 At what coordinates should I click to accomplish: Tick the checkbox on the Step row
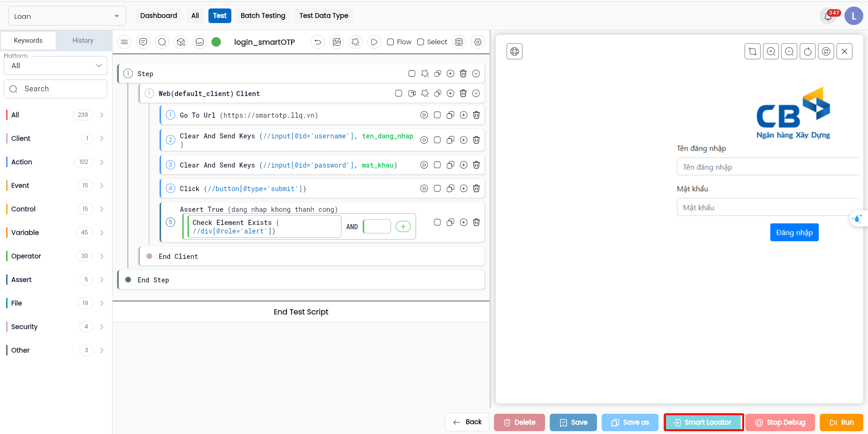pos(412,73)
